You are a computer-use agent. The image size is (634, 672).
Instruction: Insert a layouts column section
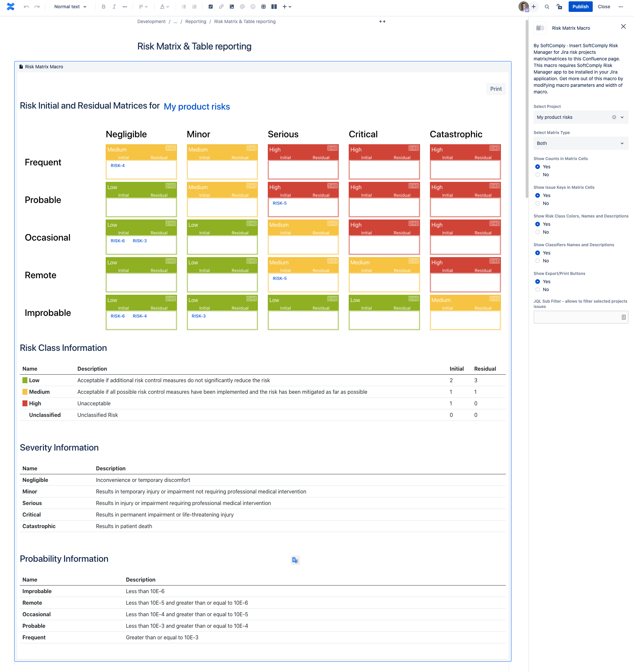click(274, 7)
